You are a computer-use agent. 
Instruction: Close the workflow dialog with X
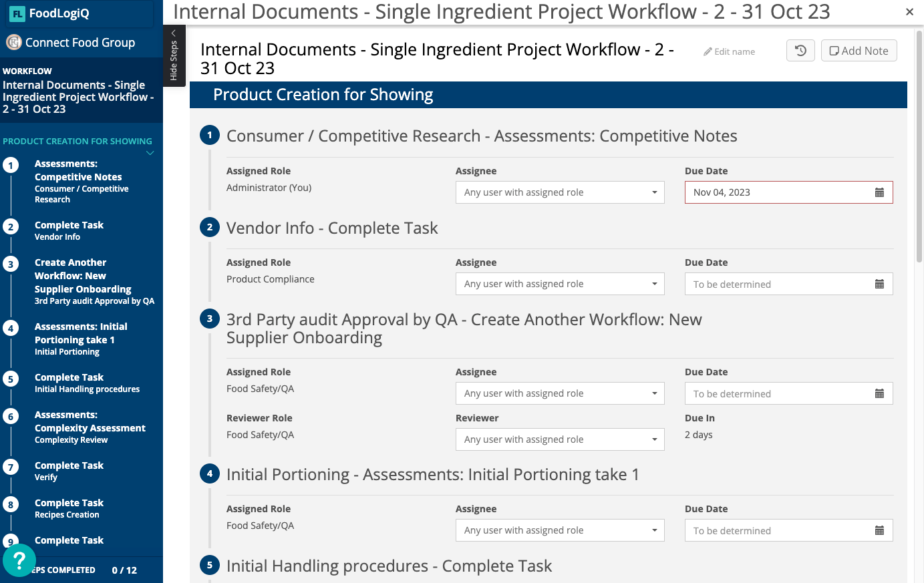[x=909, y=12]
